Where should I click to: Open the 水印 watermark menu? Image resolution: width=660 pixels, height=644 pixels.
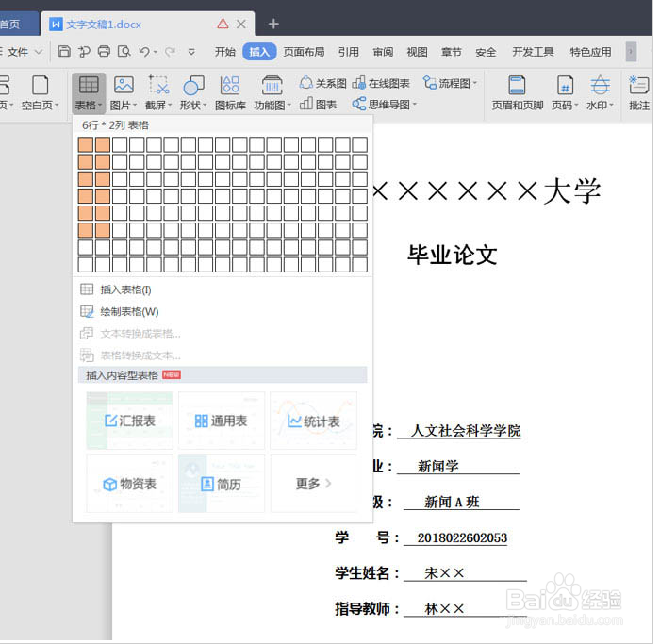pos(601,93)
